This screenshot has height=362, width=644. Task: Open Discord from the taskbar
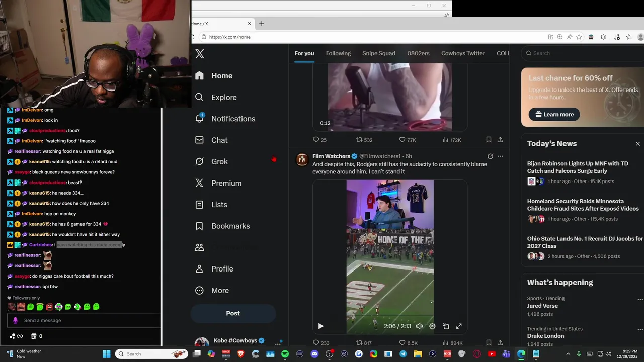[x=315, y=354]
